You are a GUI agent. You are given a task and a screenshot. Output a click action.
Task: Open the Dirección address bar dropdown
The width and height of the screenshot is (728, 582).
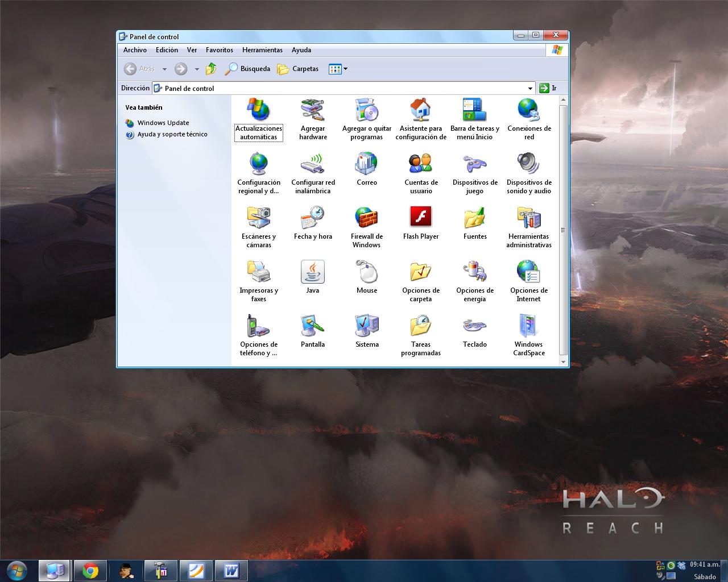point(530,88)
